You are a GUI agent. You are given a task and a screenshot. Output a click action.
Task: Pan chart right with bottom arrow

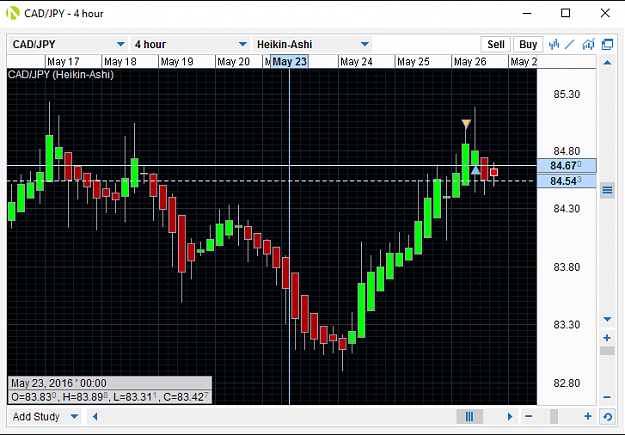pyautogui.click(x=510, y=417)
